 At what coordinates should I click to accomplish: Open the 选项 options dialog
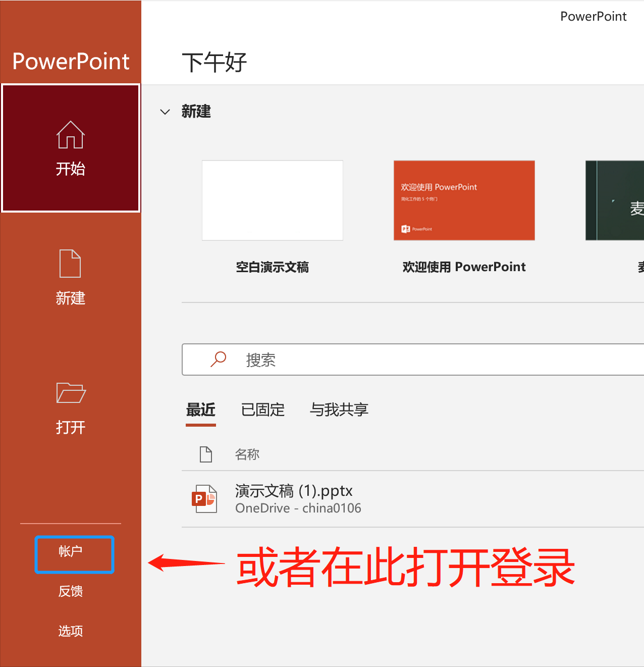tap(71, 631)
